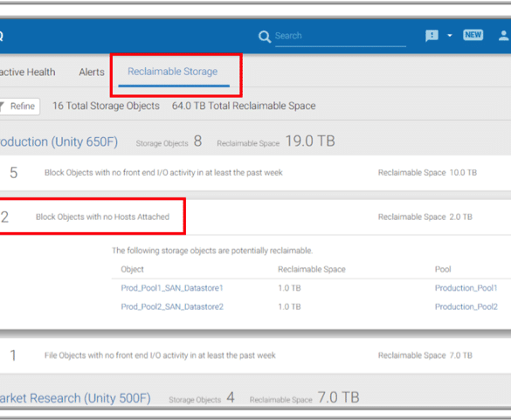The height and width of the screenshot is (420, 511).
Task: Expand the arrow next to feedback icon
Action: pos(450,35)
